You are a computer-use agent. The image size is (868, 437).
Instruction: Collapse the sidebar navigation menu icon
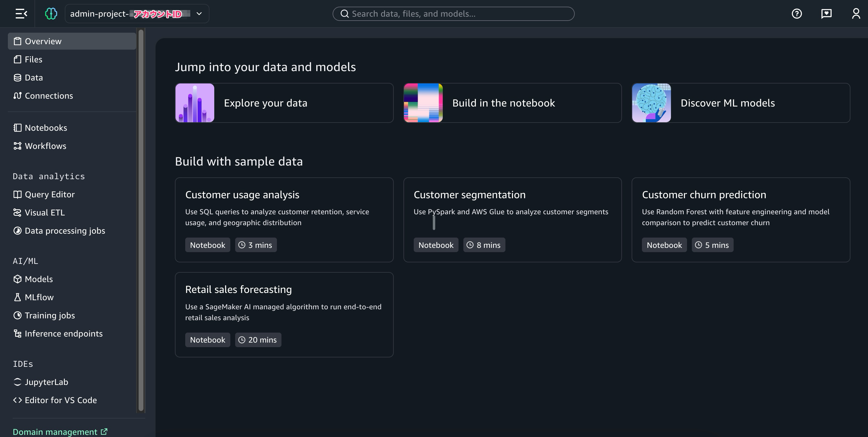click(x=21, y=14)
